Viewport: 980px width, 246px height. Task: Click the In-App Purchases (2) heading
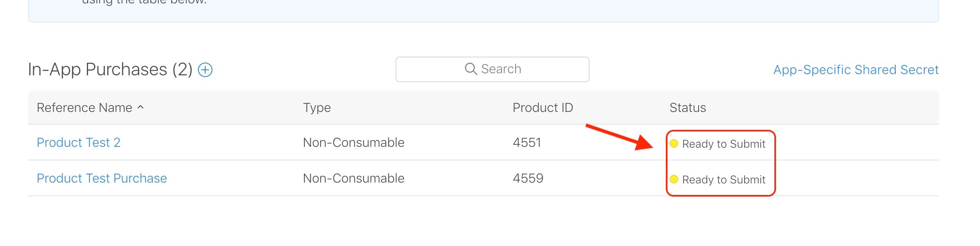tap(110, 70)
